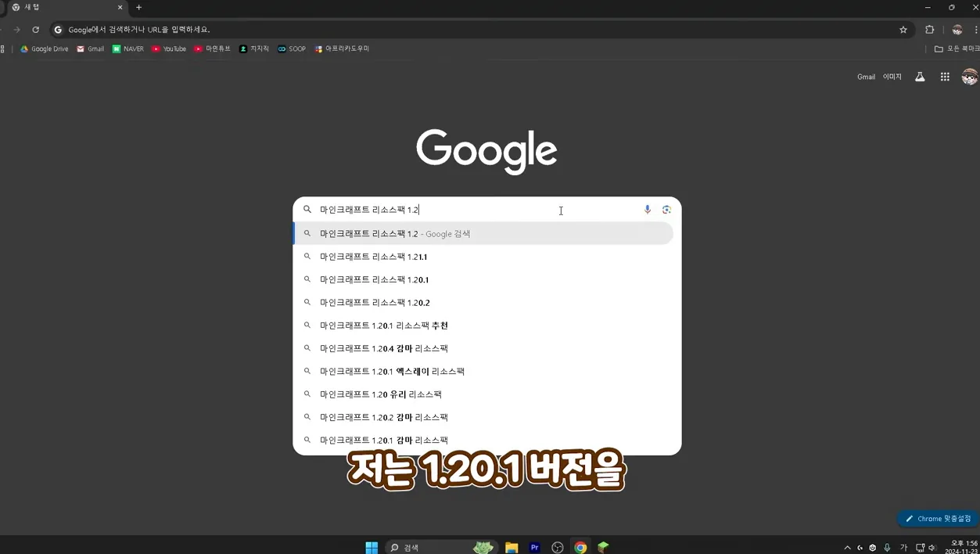The width and height of the screenshot is (980, 554).
Task: Toggle Korean input mode 가 indicator
Action: click(903, 548)
